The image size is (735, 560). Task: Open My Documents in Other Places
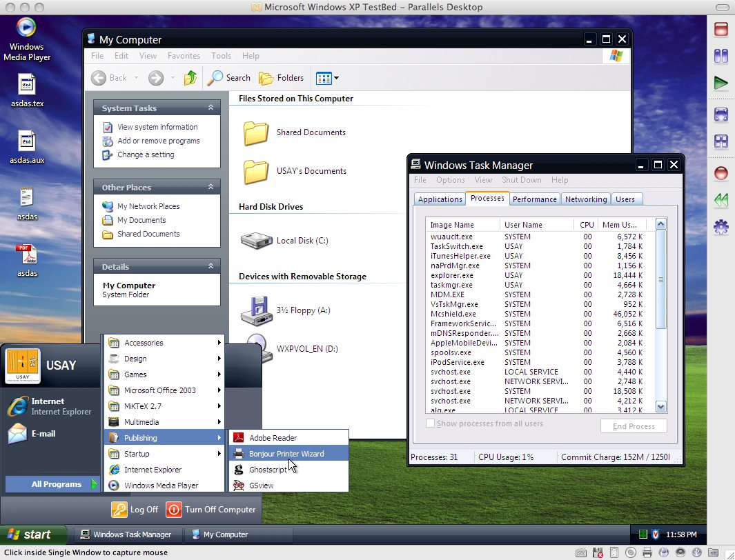coord(141,220)
